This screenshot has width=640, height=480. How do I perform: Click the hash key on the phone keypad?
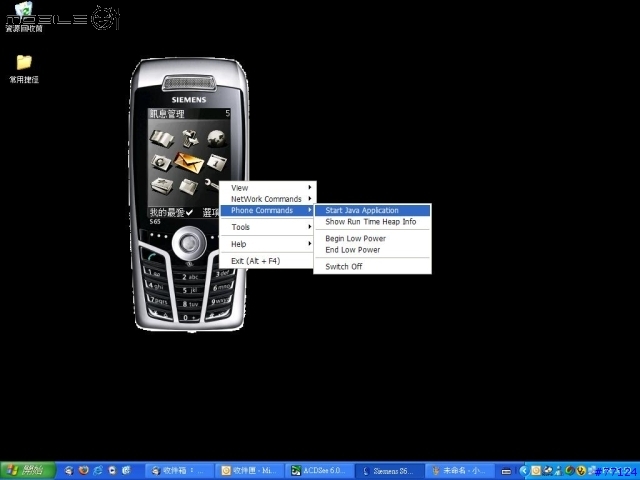pyautogui.click(x=218, y=315)
